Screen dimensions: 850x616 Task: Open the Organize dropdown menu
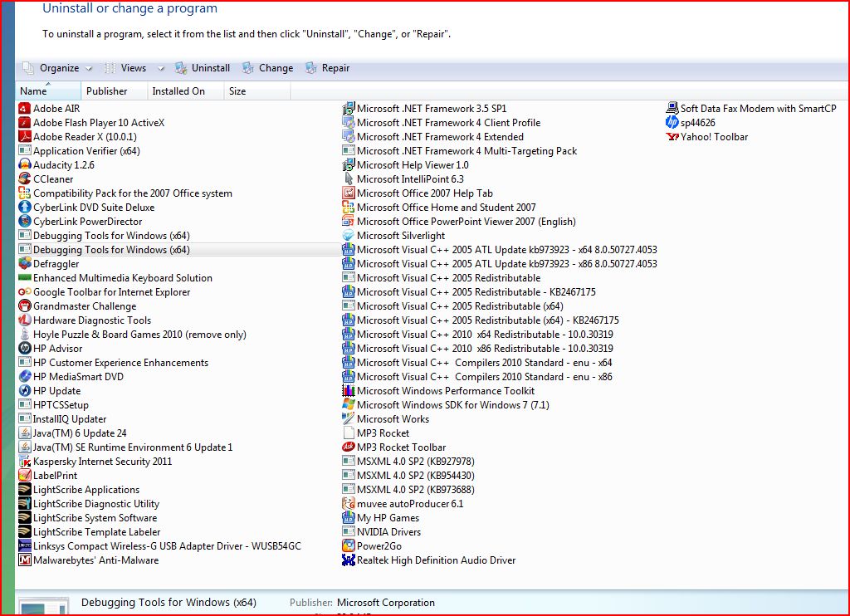[x=57, y=68]
